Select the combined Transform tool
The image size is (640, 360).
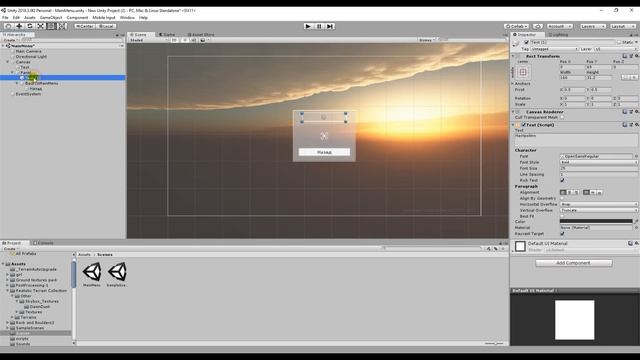pos(61,26)
